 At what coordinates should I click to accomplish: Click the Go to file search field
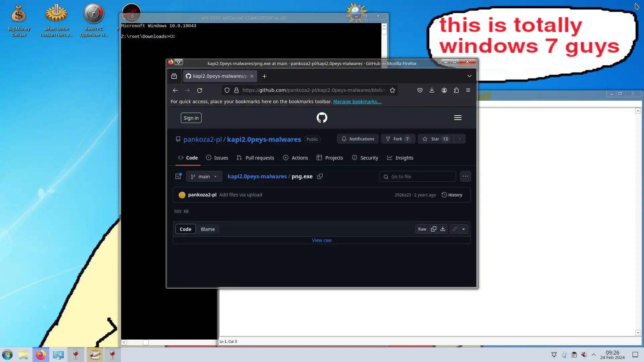(x=417, y=177)
